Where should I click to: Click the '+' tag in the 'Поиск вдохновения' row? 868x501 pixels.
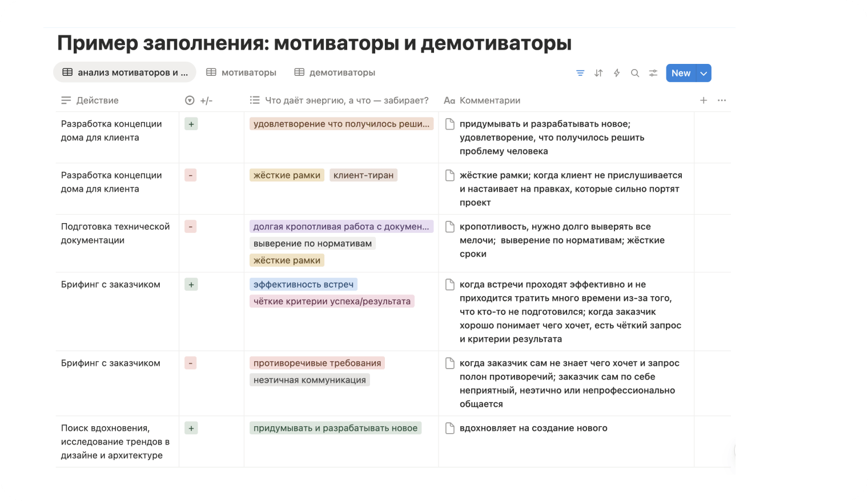[x=191, y=428]
